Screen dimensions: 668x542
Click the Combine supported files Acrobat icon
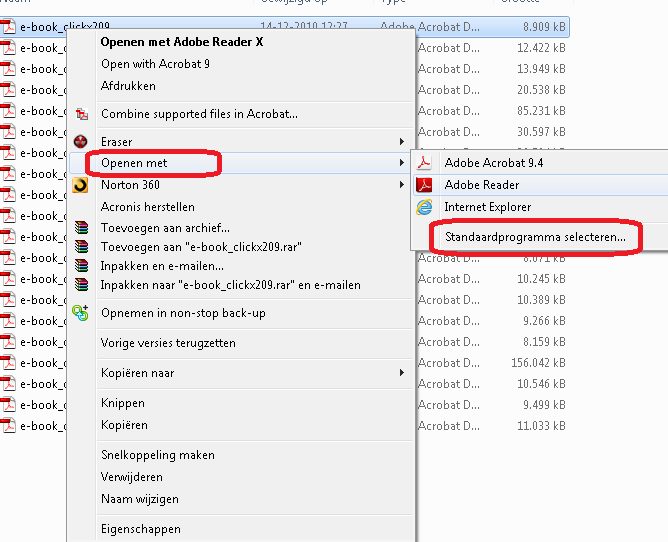pos(81,114)
